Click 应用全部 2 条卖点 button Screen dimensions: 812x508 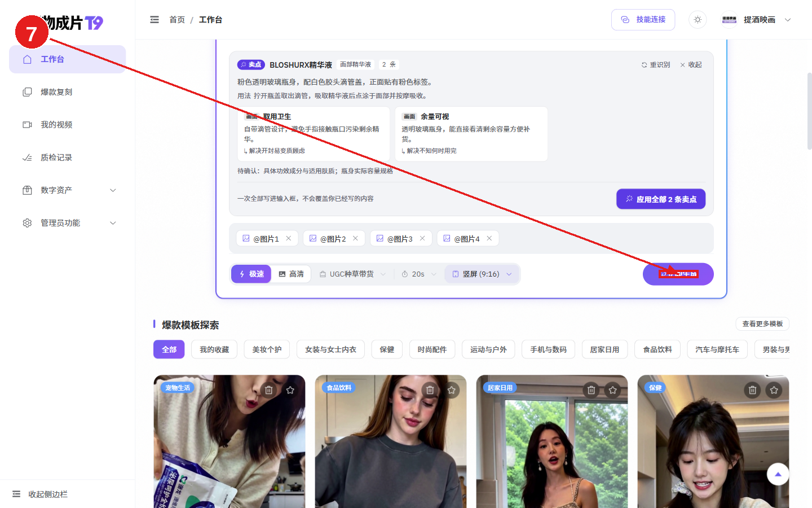coord(661,199)
